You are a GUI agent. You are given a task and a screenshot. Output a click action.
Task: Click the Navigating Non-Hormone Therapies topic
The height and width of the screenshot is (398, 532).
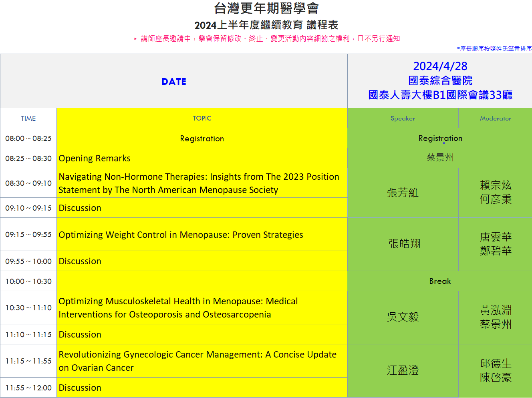[199, 183]
